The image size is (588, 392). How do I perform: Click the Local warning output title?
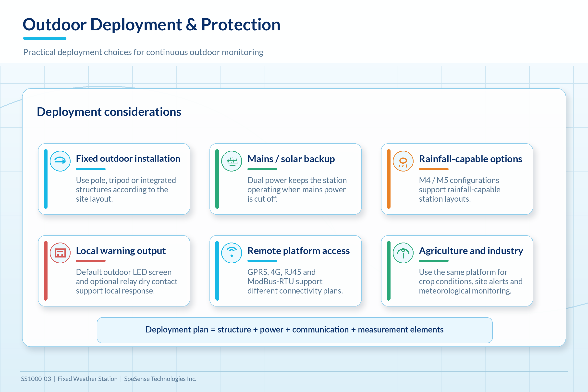[121, 251]
